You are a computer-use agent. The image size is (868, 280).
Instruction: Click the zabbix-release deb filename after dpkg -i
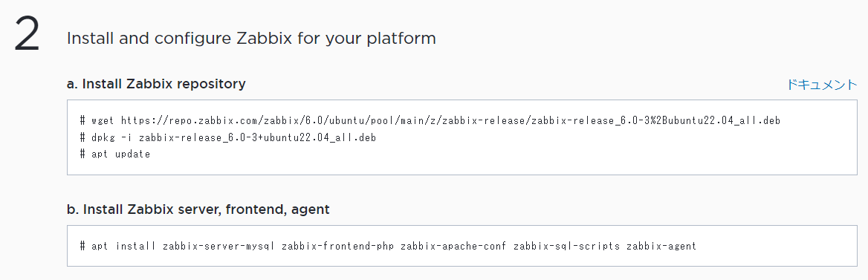click(257, 137)
